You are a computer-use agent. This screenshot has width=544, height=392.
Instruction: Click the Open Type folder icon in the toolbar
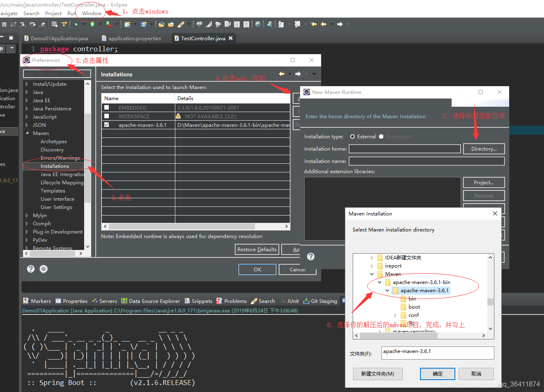161,24
